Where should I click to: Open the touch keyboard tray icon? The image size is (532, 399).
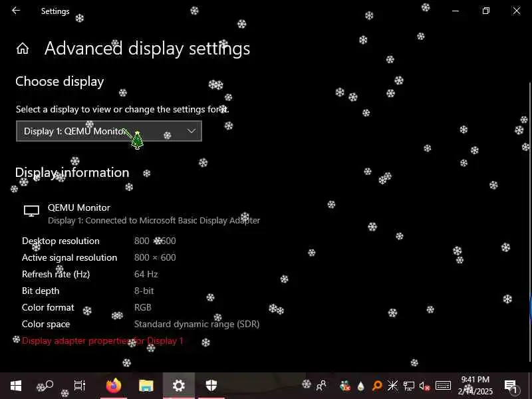443,386
